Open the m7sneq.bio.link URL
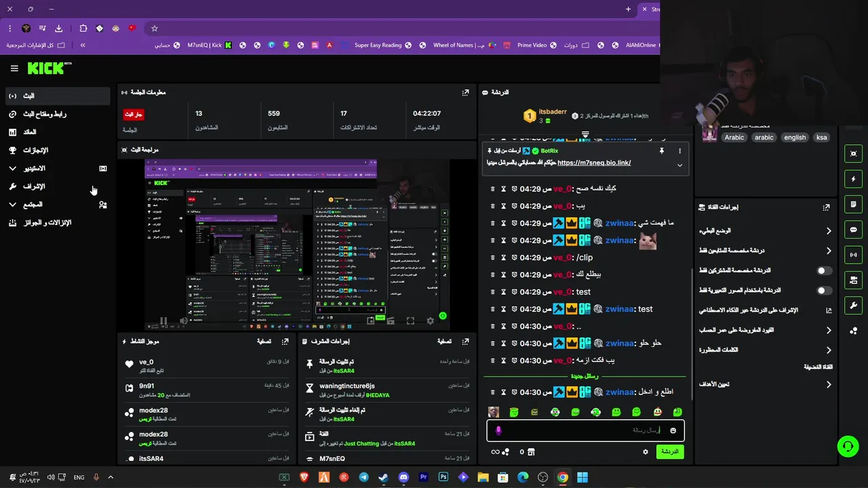The height and width of the screenshot is (488, 868). click(x=594, y=163)
